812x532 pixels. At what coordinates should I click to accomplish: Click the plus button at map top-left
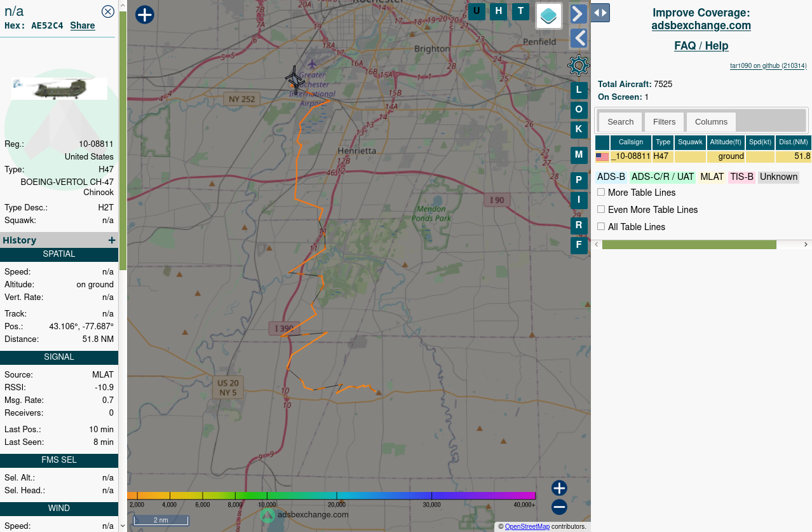click(145, 15)
